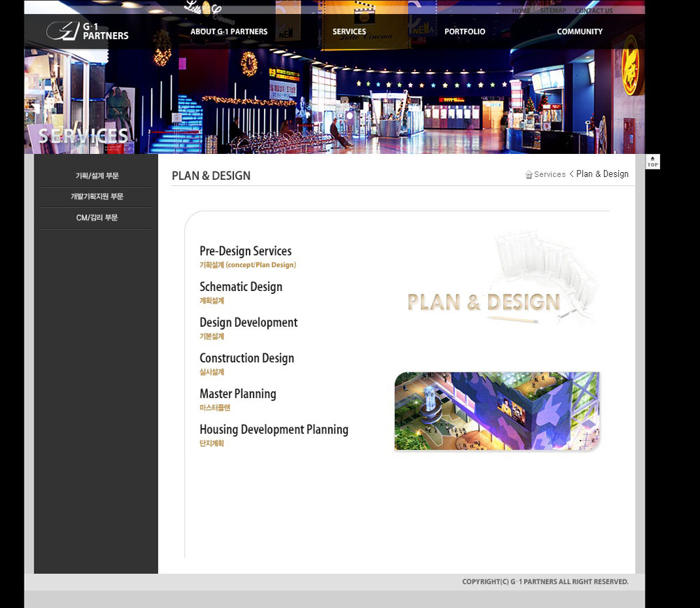Select the 개발기획지원 부문 sidebar item
700x608 pixels.
pyautogui.click(x=97, y=197)
